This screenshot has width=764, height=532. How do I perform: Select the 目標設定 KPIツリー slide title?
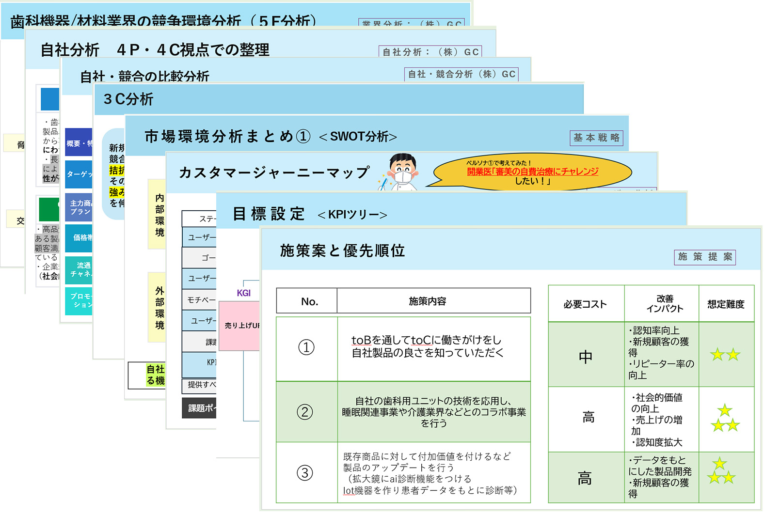tap(309, 214)
